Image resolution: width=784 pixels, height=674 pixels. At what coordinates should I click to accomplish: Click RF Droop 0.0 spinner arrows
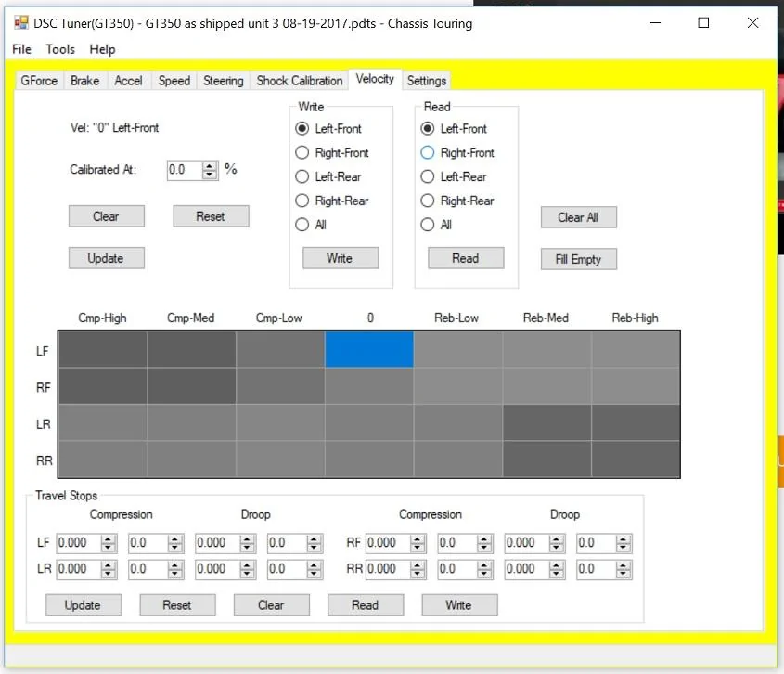coord(623,543)
